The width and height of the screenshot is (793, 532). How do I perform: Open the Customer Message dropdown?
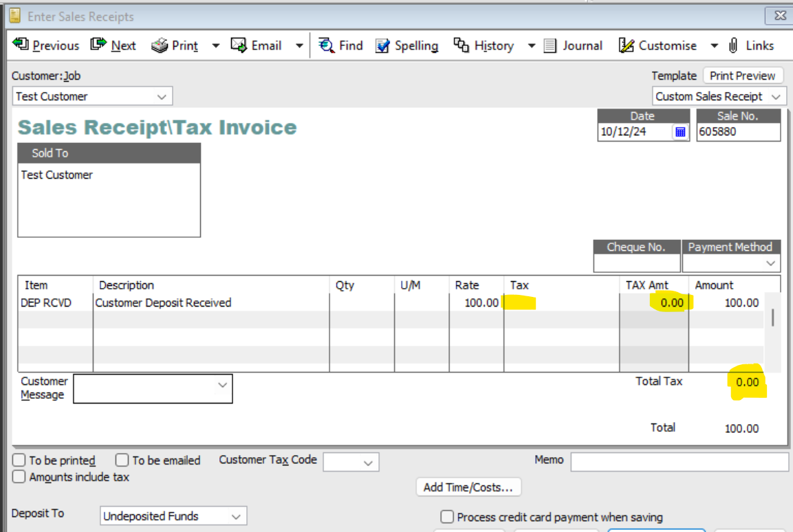click(222, 385)
